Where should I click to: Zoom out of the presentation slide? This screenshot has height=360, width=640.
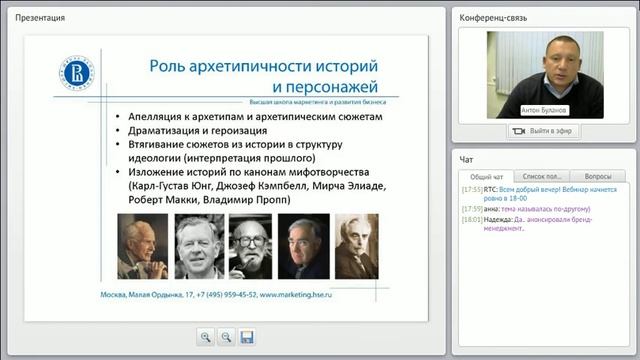[x=226, y=337]
